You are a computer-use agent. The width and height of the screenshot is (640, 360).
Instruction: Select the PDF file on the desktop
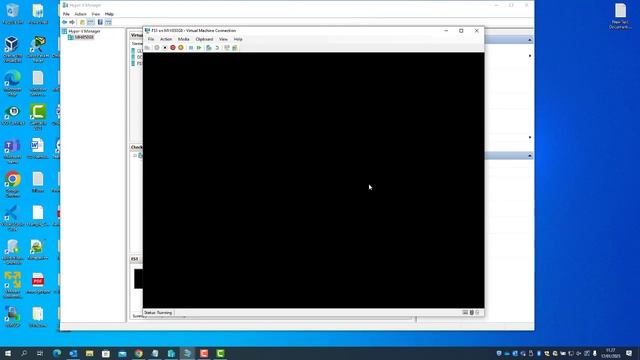[x=38, y=284]
